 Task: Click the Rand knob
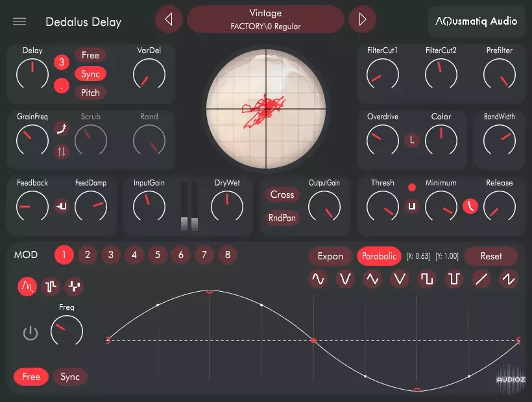tap(149, 140)
